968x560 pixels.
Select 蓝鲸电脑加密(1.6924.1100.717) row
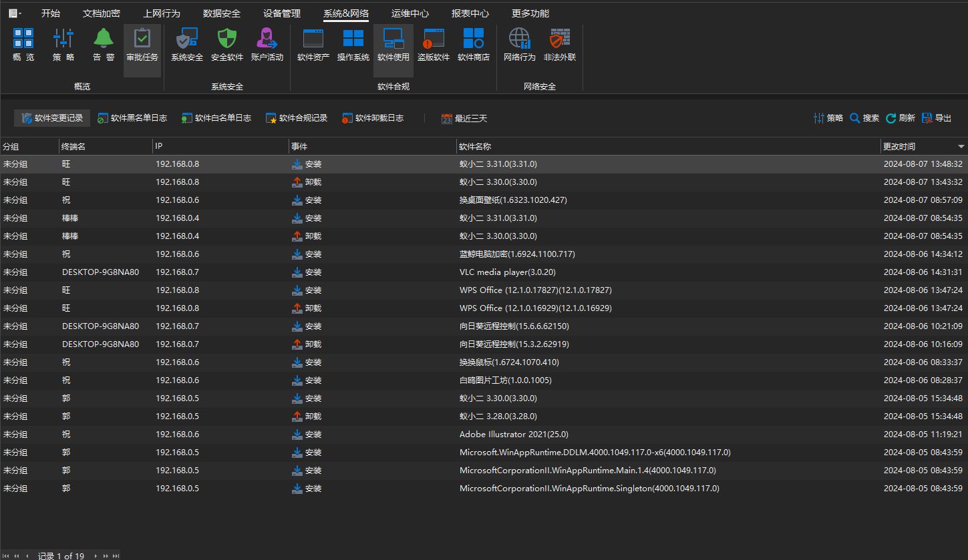pos(484,254)
